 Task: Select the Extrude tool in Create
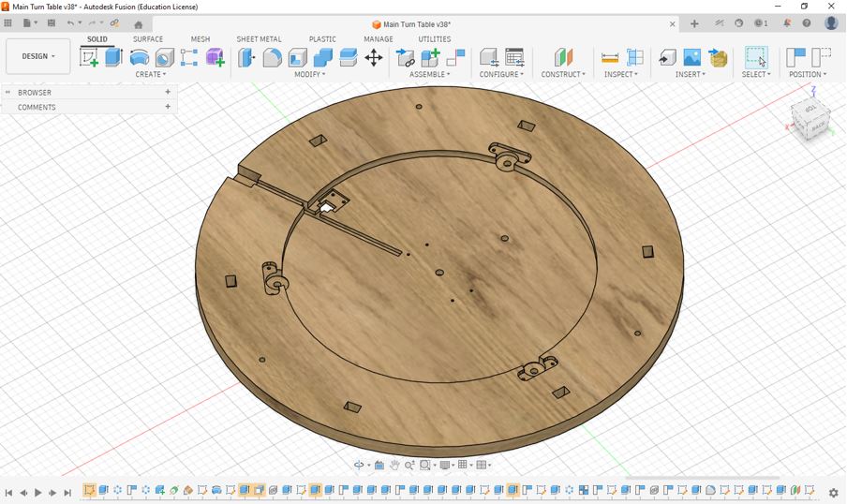[x=114, y=58]
